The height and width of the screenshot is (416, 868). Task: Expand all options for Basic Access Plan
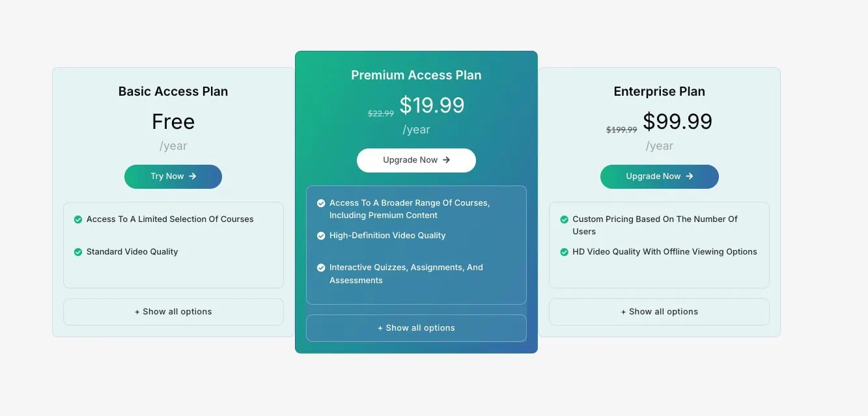173,312
